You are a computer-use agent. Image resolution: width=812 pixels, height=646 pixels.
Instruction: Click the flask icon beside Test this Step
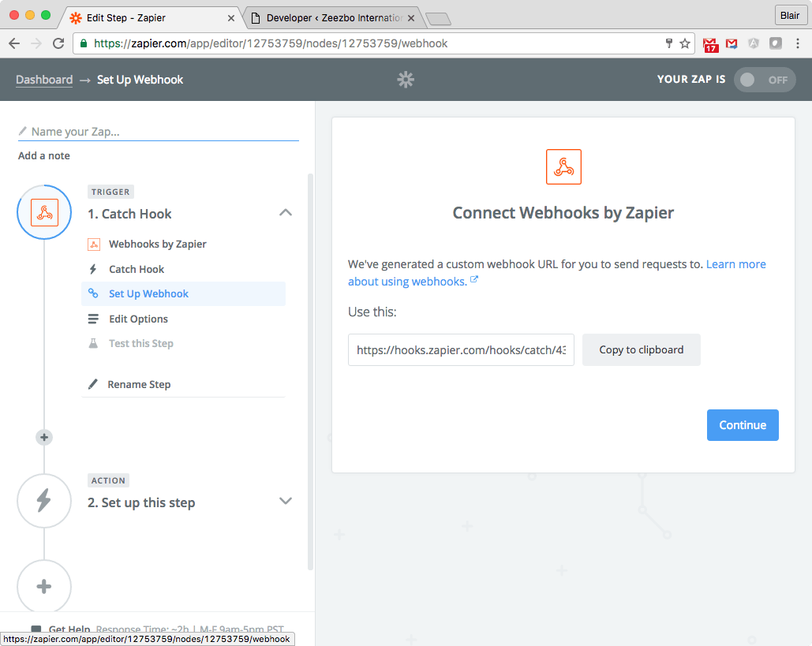[x=93, y=343]
